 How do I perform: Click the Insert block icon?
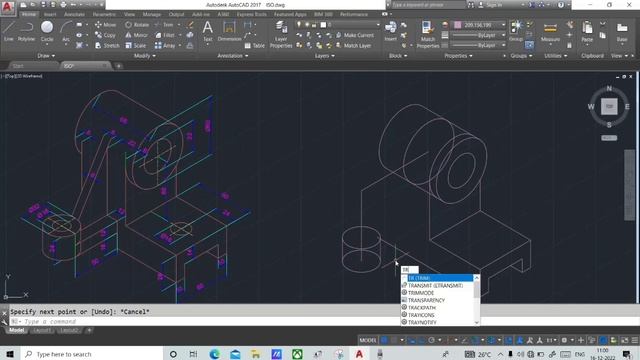pos(391,31)
